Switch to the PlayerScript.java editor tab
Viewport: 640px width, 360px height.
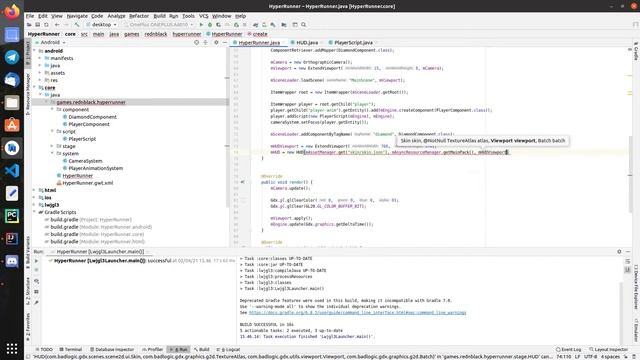pos(353,42)
